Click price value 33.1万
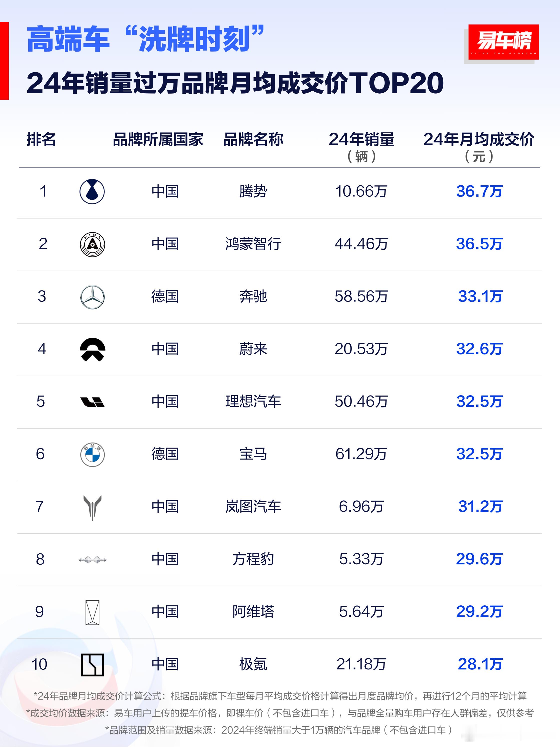Viewport: 560px width, 747px height. (480, 296)
